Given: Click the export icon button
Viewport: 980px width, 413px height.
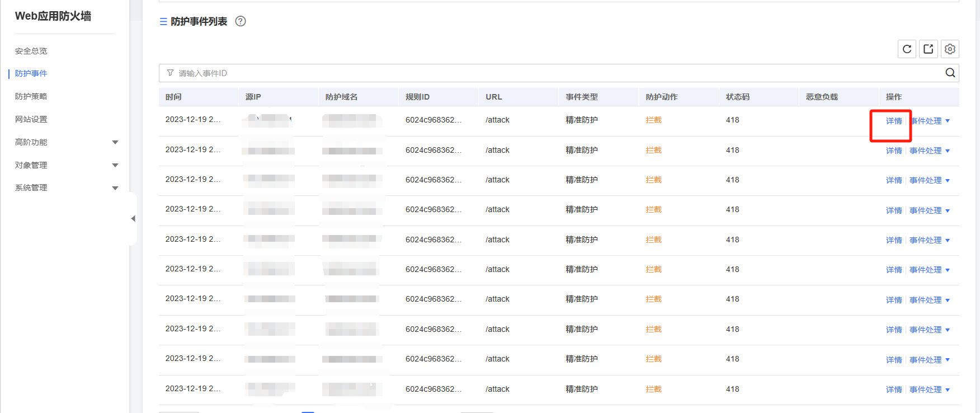Looking at the screenshot, I should tap(929, 49).
